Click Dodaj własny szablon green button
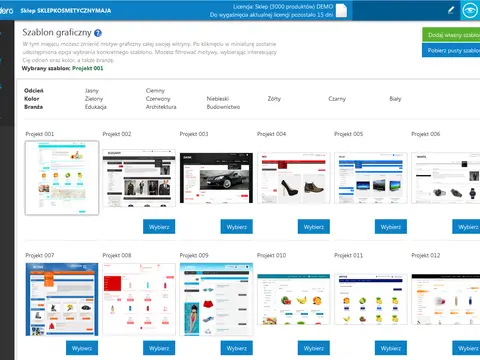This screenshot has width=480, height=360. pos(451,35)
